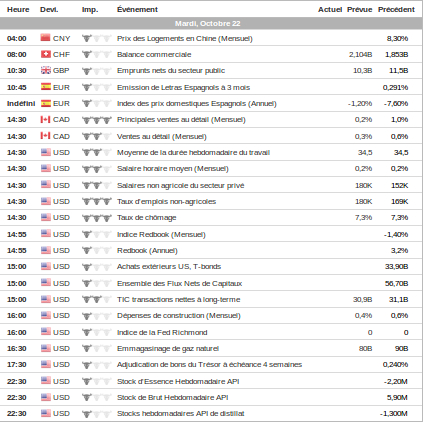The image size is (425, 422).
Task: Click the Précédent column header
Action: click(x=396, y=10)
